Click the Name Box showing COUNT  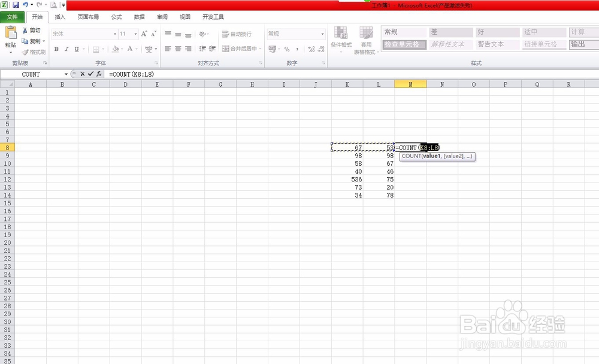31,74
